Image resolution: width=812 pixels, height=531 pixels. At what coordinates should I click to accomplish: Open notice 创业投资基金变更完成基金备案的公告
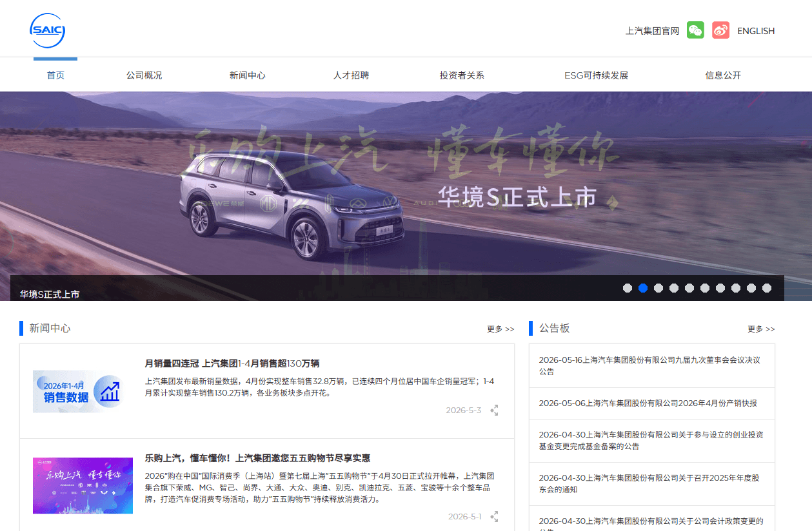651,441
